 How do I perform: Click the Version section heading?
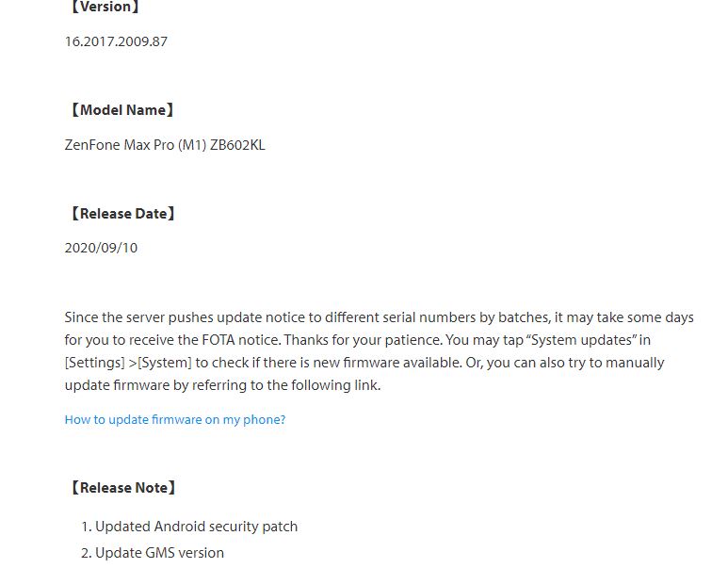click(104, 8)
